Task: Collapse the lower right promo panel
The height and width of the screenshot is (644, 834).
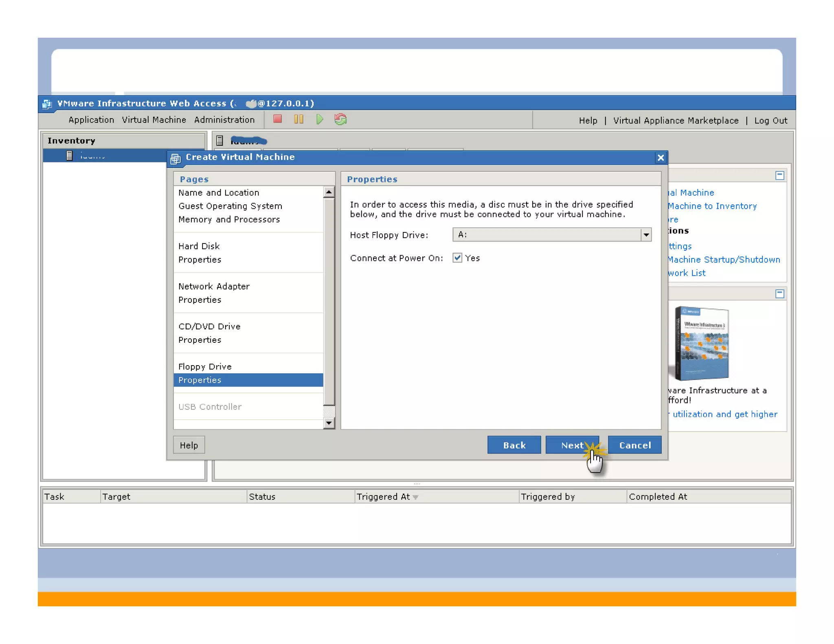Action: [x=779, y=294]
